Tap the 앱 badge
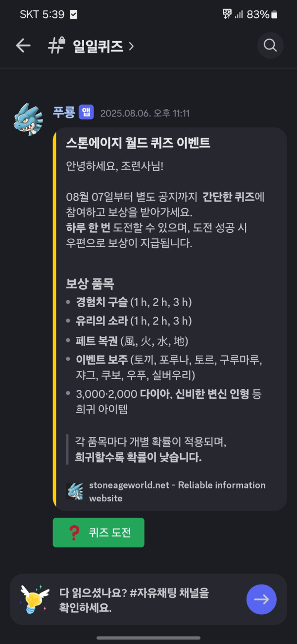Screen dimensions: 297x644 [86, 112]
